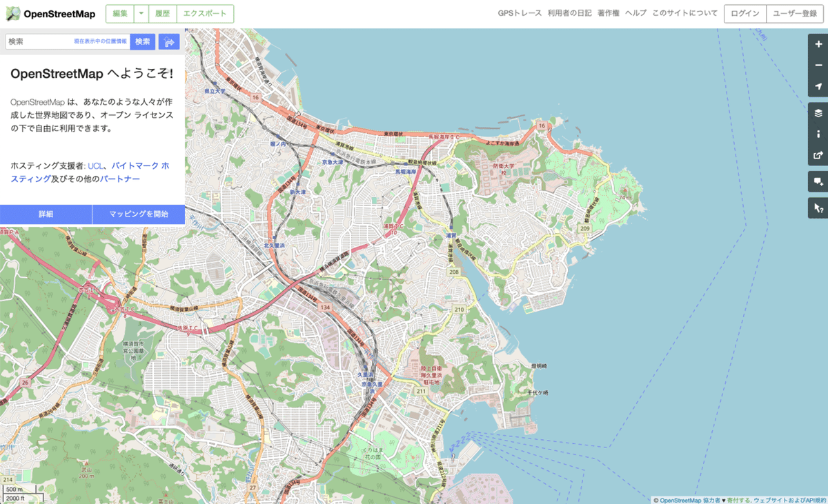Open the ヘルプ help page
This screenshot has height=504, width=828.
635,14
